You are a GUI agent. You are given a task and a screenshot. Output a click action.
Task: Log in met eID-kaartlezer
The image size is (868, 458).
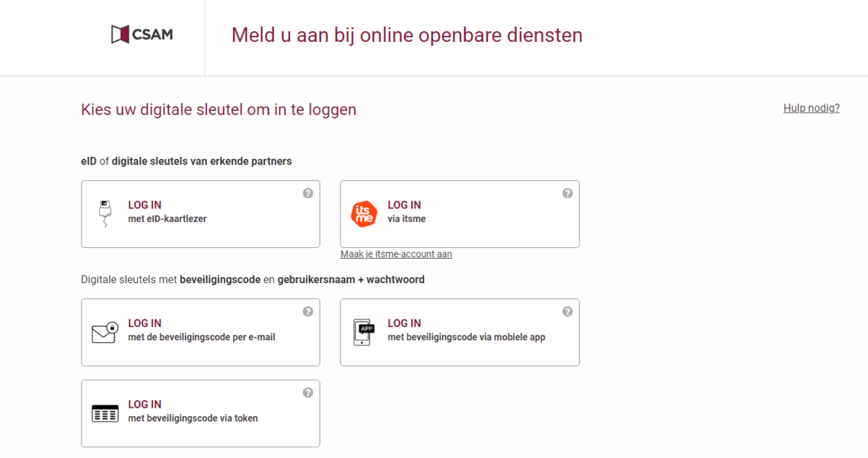point(200,214)
